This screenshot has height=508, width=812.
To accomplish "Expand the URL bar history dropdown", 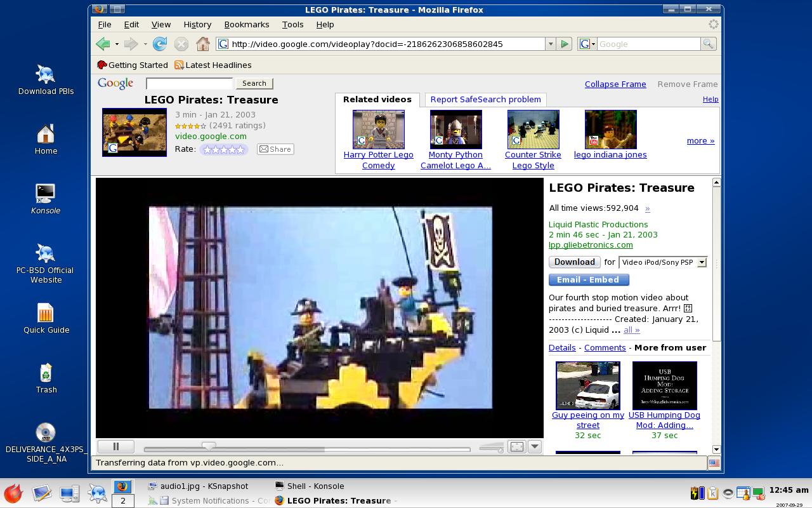I will coord(550,44).
